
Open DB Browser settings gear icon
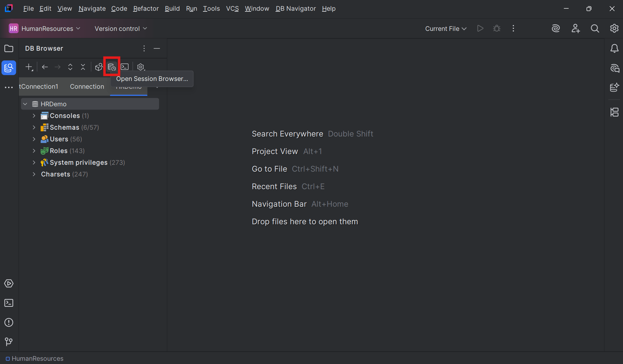141,67
